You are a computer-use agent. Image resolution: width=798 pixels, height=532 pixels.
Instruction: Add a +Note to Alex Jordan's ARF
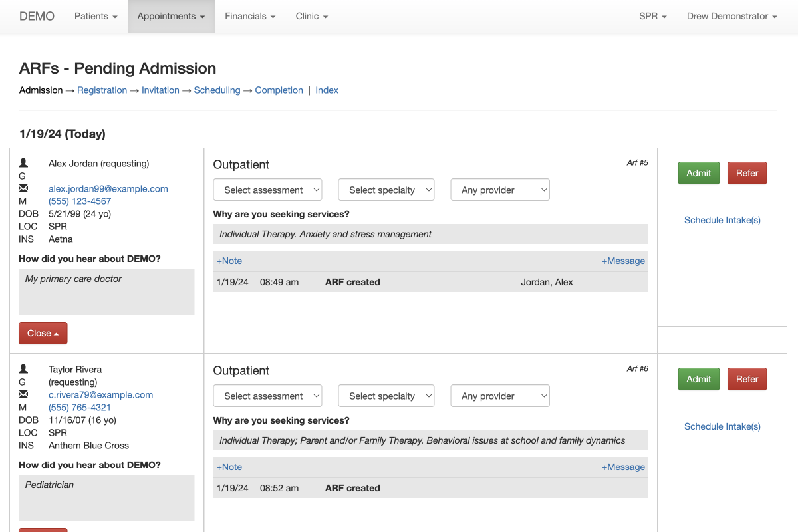point(229,261)
